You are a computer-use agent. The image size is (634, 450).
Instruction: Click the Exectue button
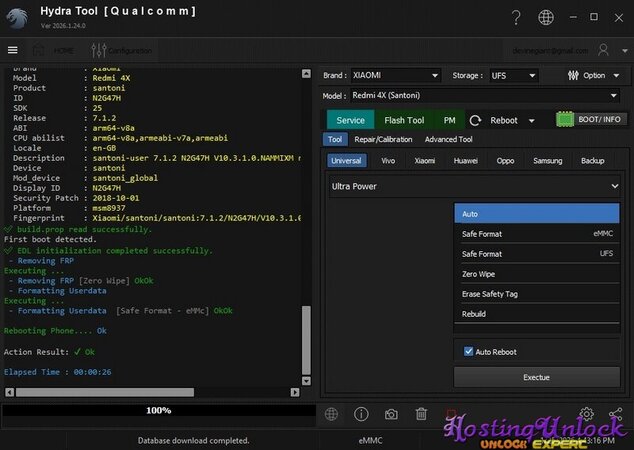coord(536,378)
